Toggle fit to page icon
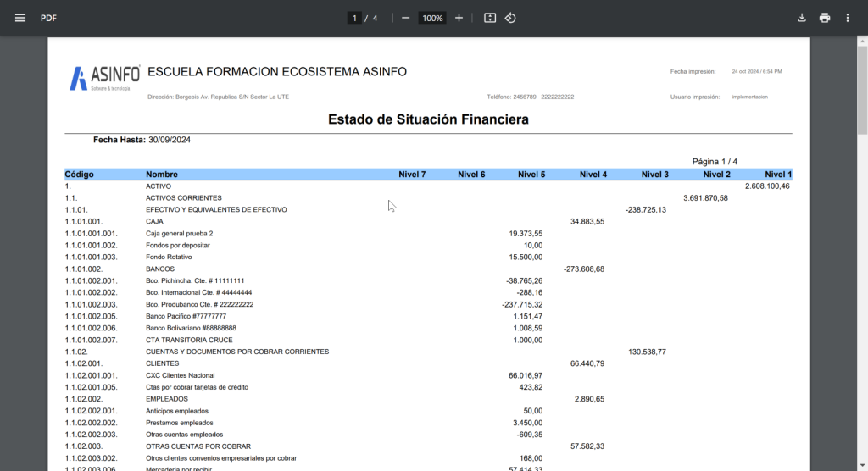Screen dimensions: 868x471 click(490, 19)
